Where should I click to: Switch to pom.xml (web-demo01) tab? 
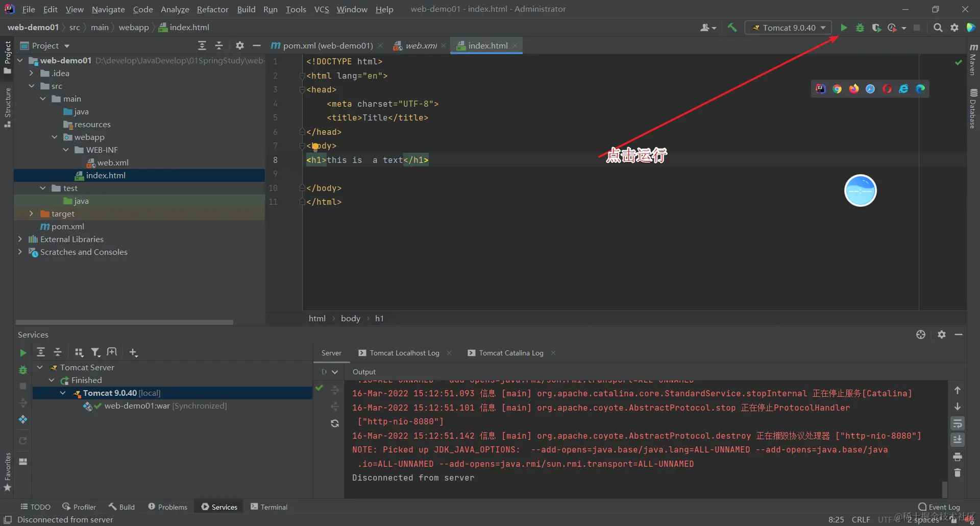click(327, 45)
